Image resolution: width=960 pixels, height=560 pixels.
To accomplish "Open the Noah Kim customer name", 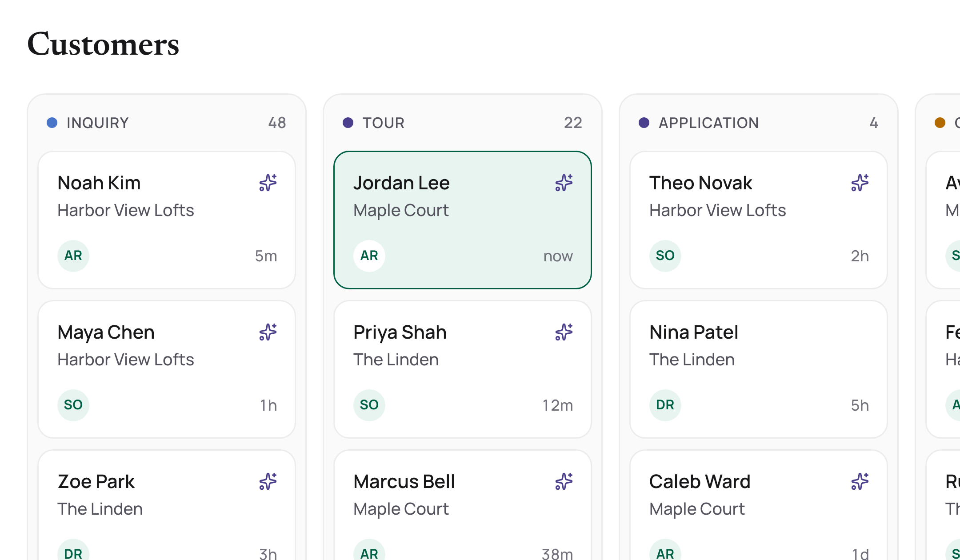I will click(x=99, y=183).
